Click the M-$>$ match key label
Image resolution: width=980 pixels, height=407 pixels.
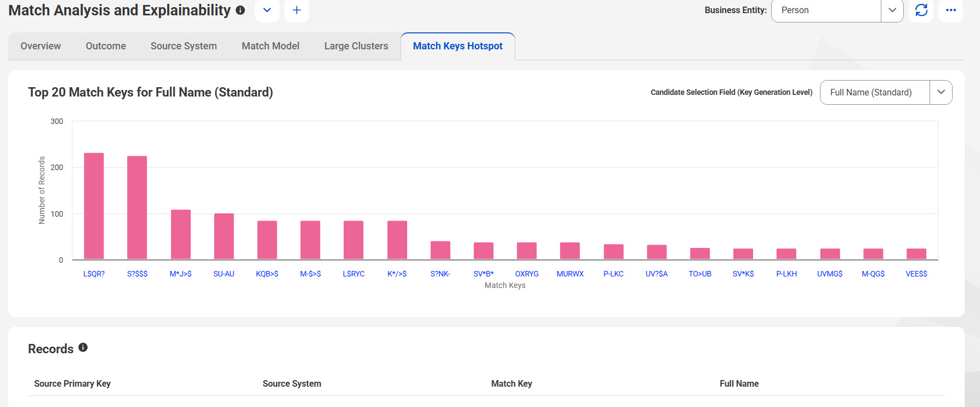[310, 274]
